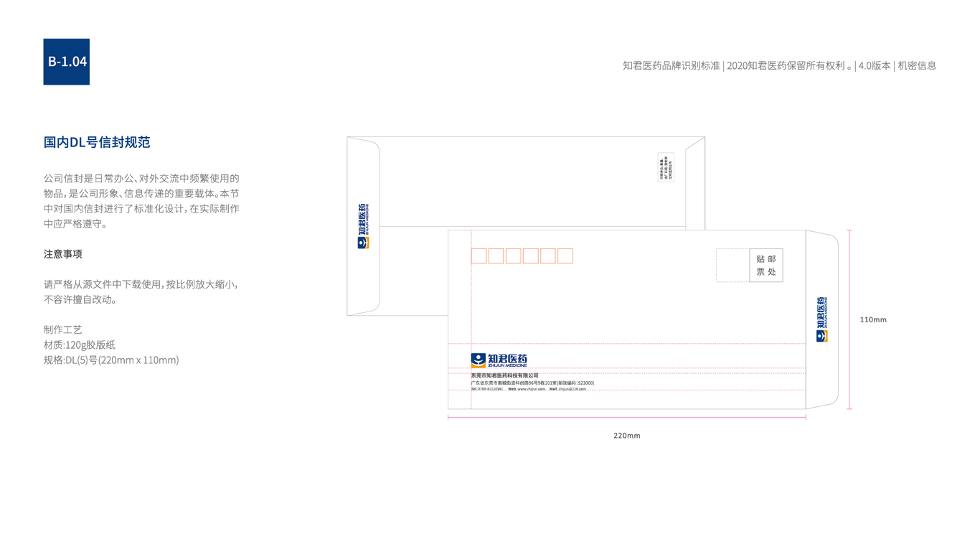The height and width of the screenshot is (552, 980).
Task: Click the 规格:DL(5)号 size line
Action: pos(111,360)
